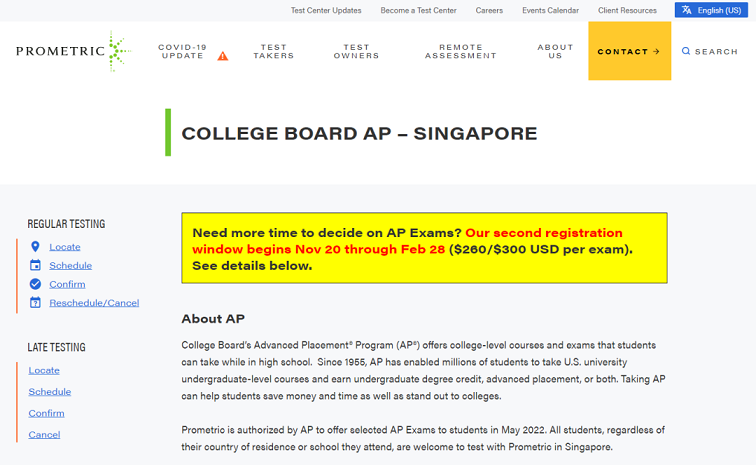Open the About Us menu
The width and height of the screenshot is (756, 465).
[x=555, y=52]
